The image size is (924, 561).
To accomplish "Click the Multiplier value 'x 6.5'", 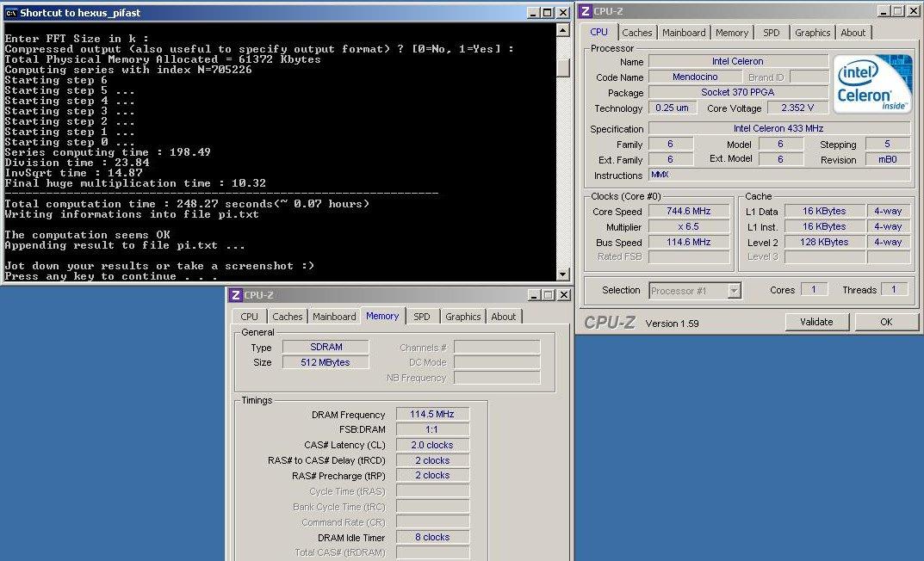I will (x=688, y=226).
